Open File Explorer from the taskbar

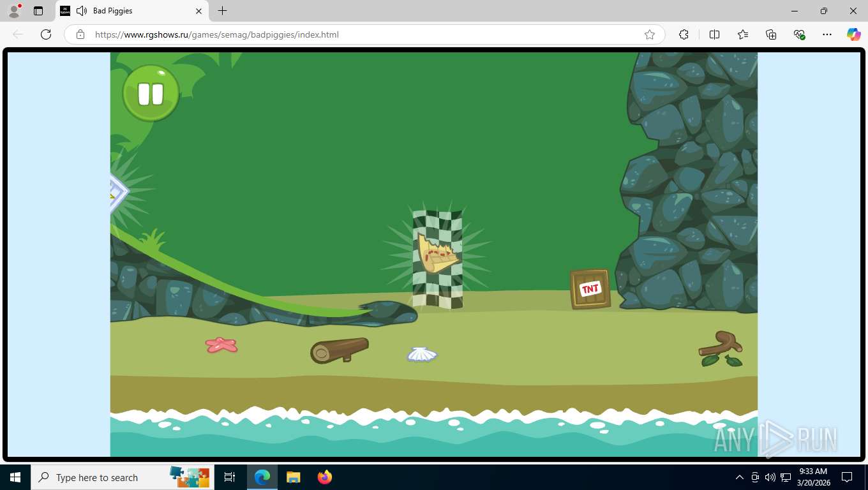click(293, 477)
